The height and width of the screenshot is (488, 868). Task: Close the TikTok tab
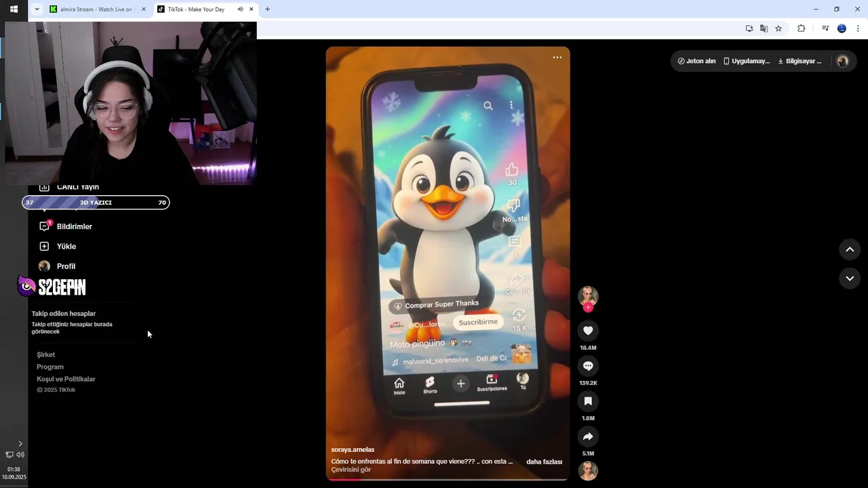tap(252, 9)
